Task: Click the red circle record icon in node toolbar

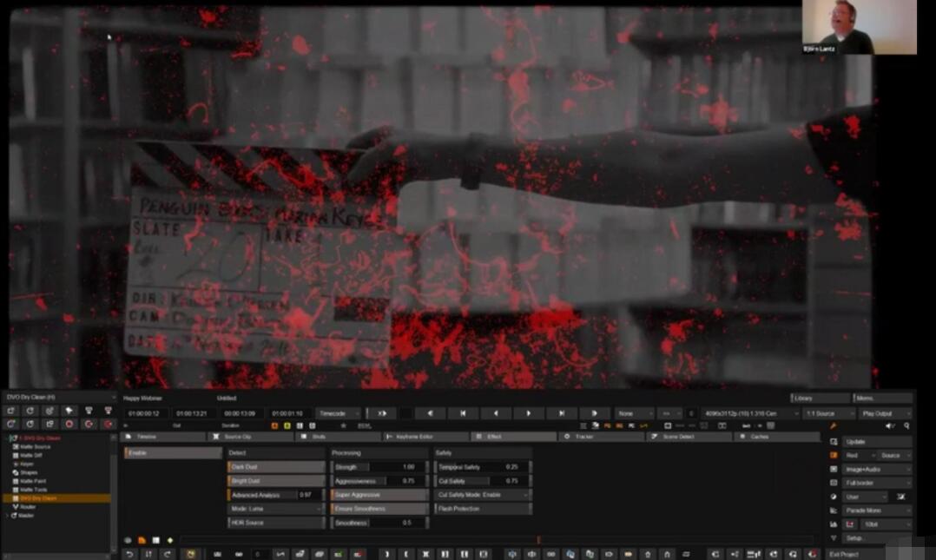Action: [x=69, y=424]
